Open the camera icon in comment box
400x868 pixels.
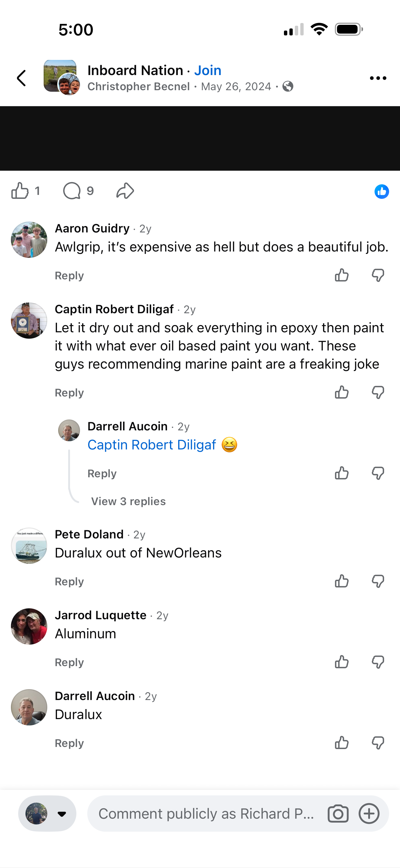(338, 814)
